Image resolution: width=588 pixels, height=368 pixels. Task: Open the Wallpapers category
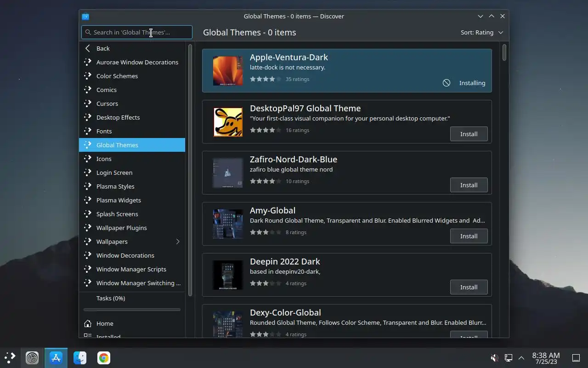132,241
